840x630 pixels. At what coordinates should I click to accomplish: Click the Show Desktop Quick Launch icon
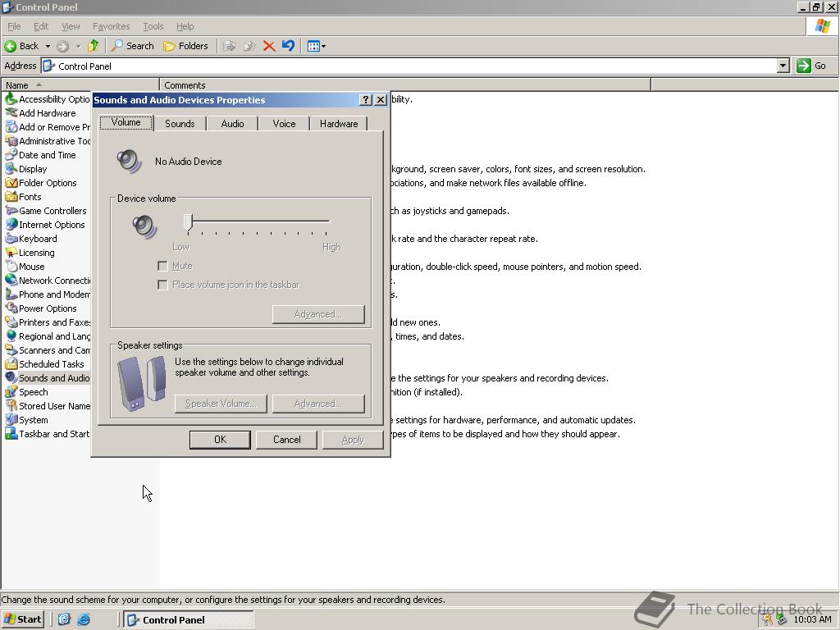[x=64, y=619]
